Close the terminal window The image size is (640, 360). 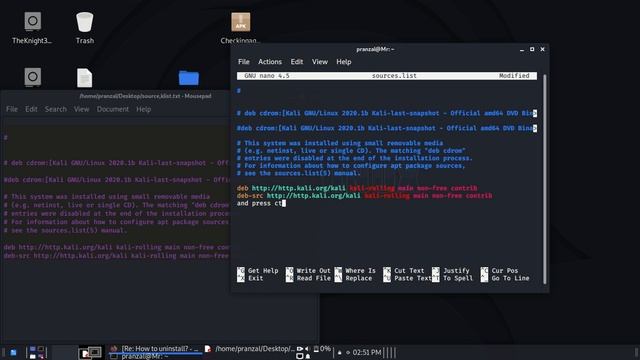pos(542,49)
